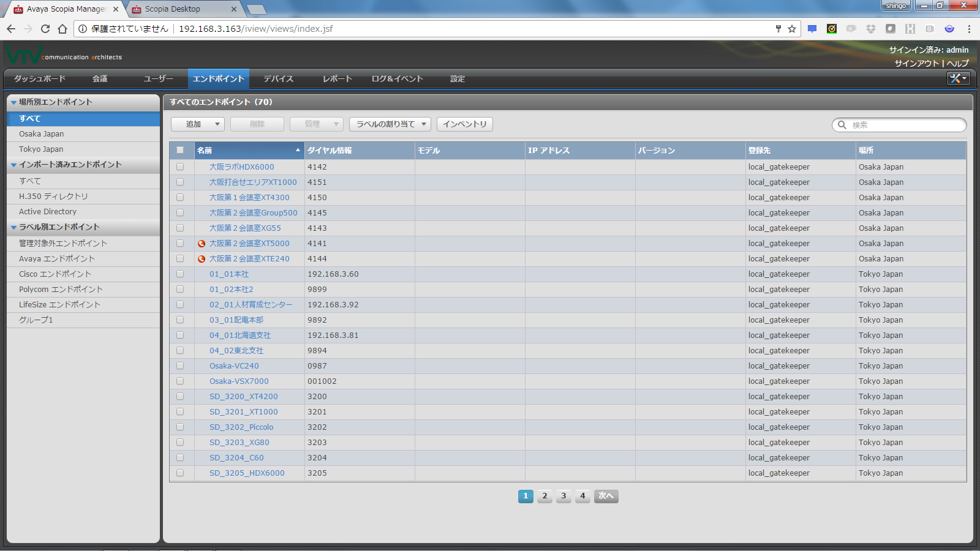
Task: Open the 02_01人材育成センター endpoint link
Action: click(x=251, y=304)
